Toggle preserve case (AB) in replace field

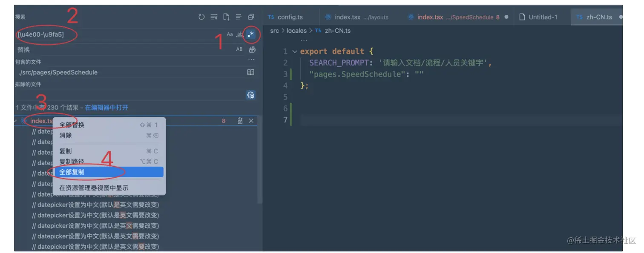tap(239, 49)
